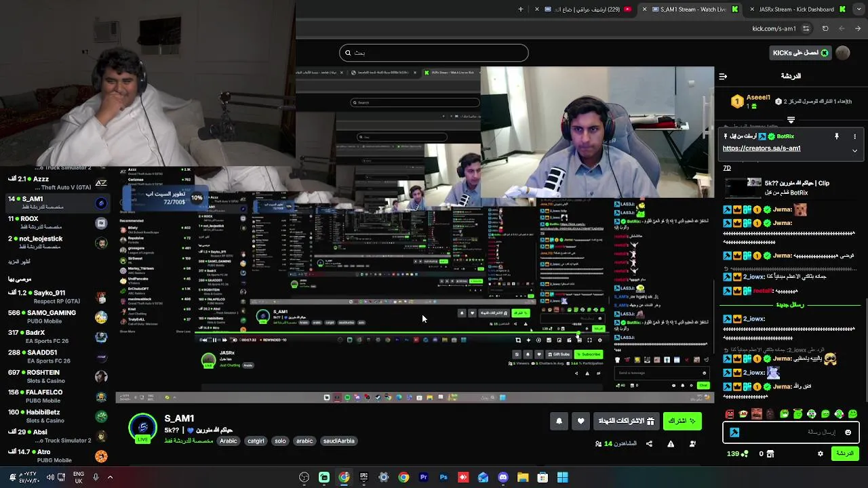Open the user profile avatar menu
The height and width of the screenshot is (488, 868).
tap(843, 53)
